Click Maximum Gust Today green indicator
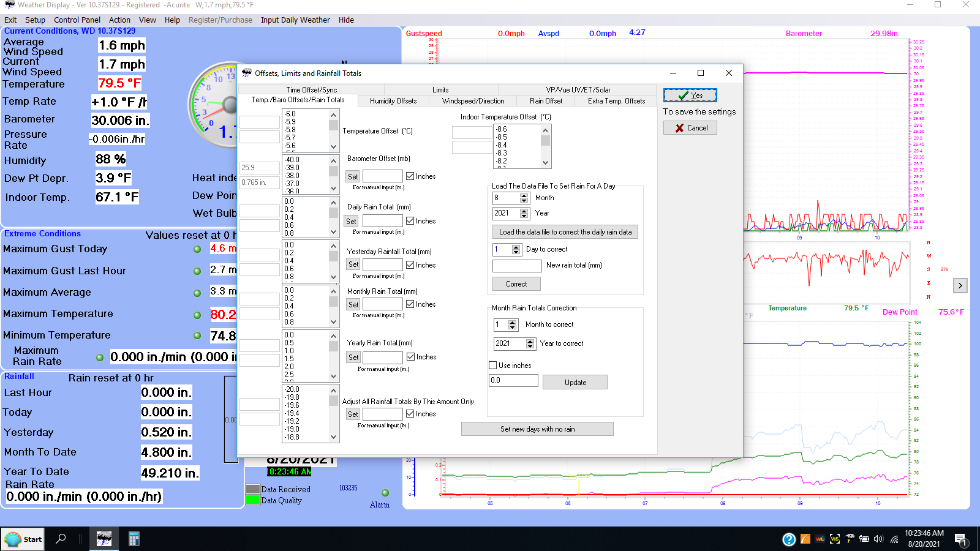This screenshot has height=551, width=980. click(x=197, y=249)
